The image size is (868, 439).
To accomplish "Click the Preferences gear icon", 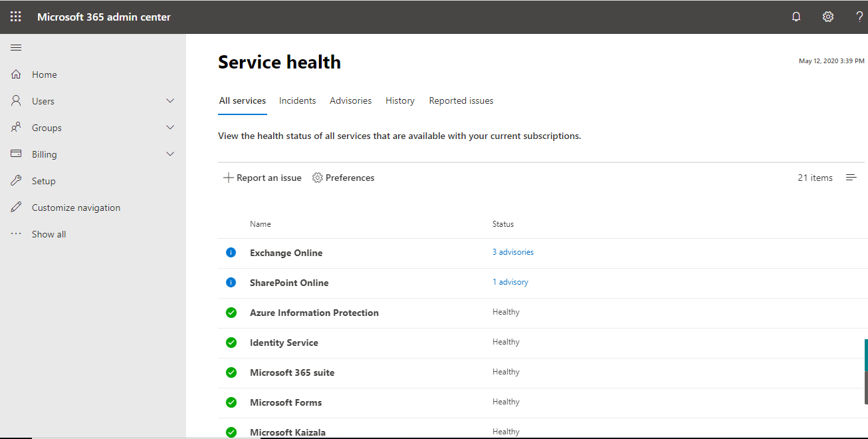I will [318, 178].
